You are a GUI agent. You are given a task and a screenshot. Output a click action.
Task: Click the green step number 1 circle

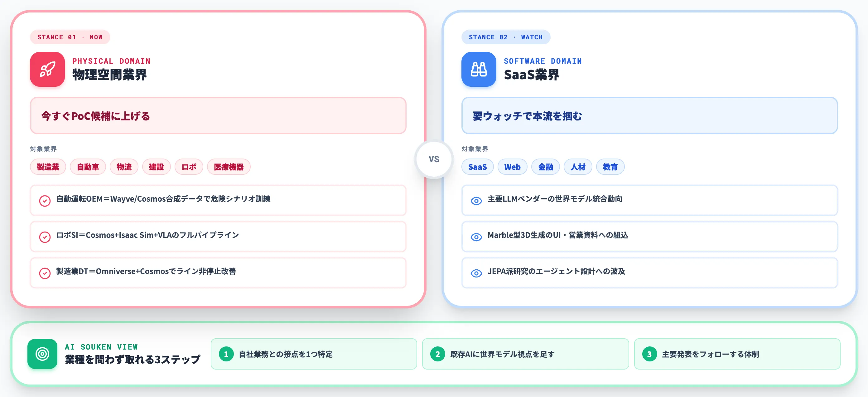(x=226, y=354)
